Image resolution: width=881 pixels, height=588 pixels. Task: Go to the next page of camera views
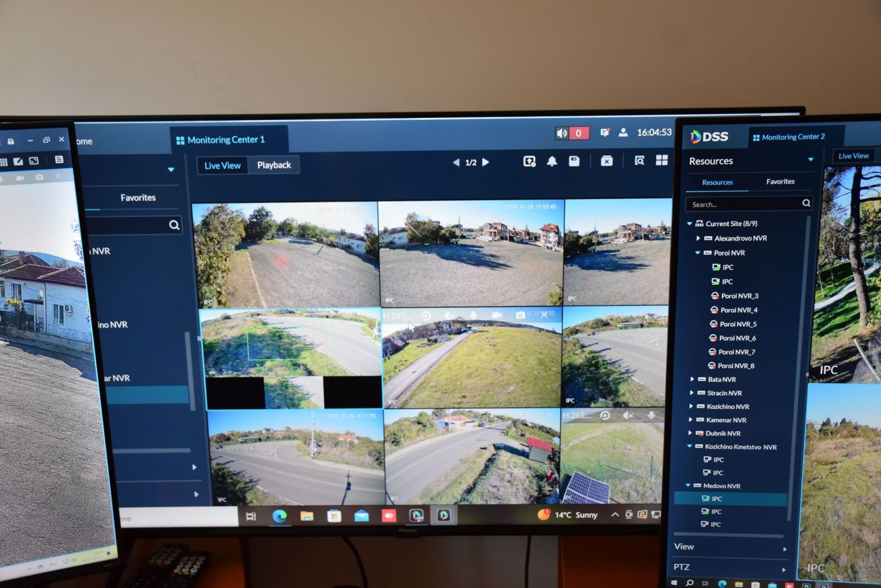point(486,162)
